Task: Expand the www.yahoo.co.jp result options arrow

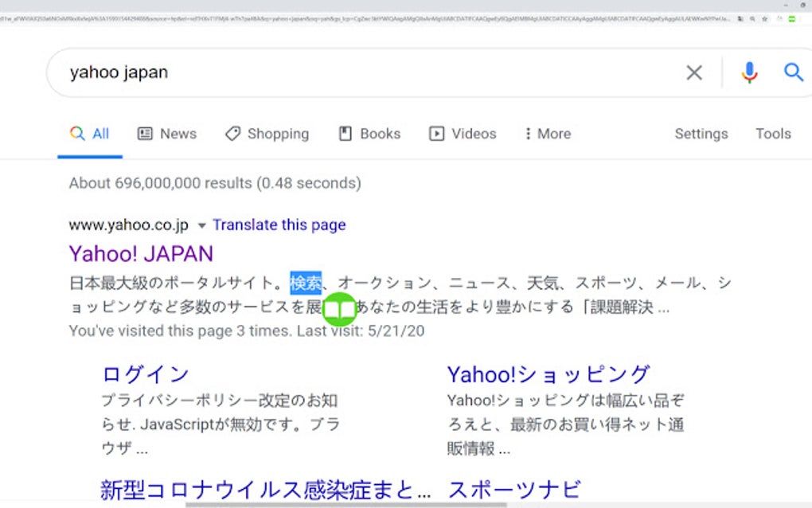Action: click(201, 225)
